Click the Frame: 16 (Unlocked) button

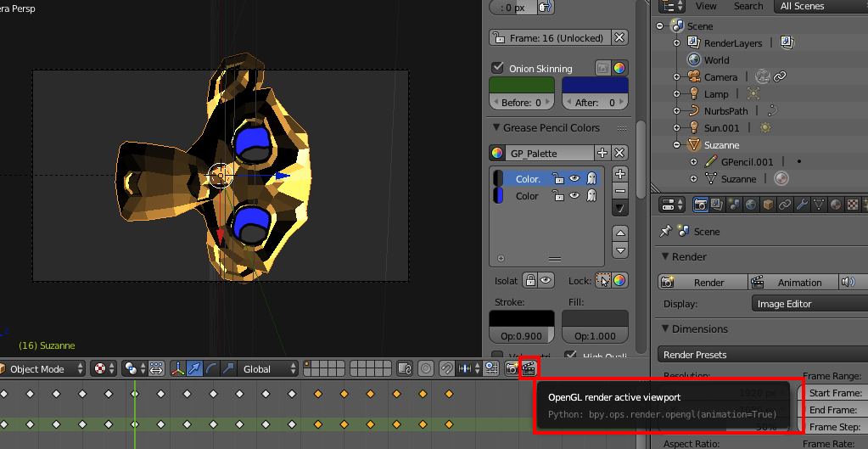tap(551, 37)
